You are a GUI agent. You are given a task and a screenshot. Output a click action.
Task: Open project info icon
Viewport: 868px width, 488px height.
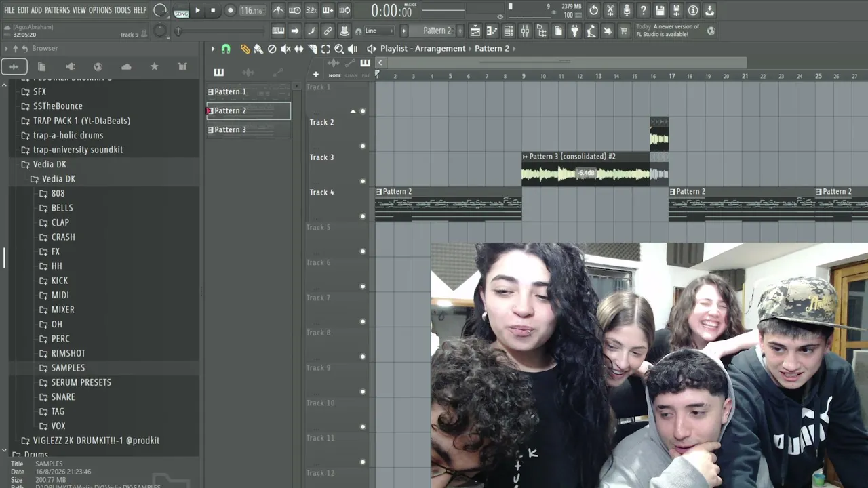click(693, 10)
